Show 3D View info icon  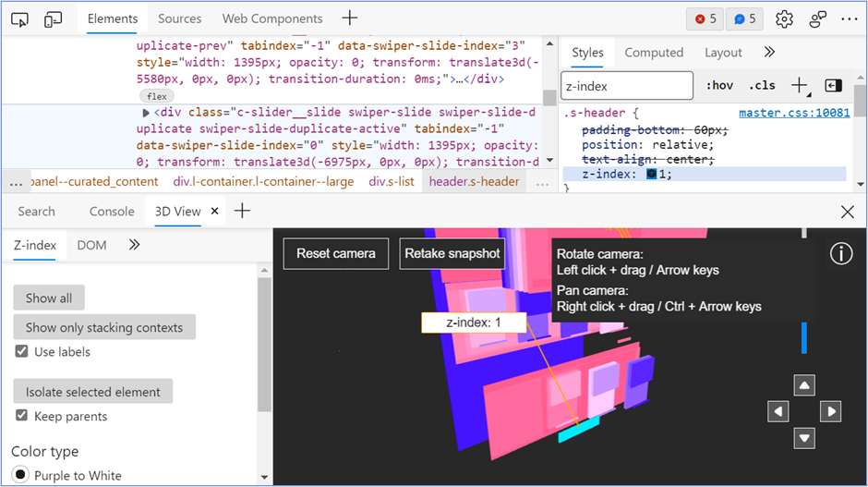840,254
